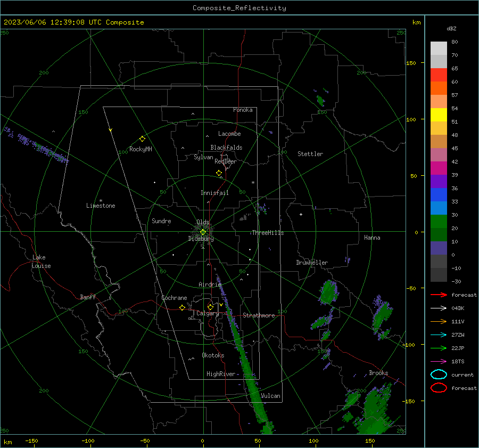Click the Sylvan label
This screenshot has width=479, height=448.
pos(203,157)
